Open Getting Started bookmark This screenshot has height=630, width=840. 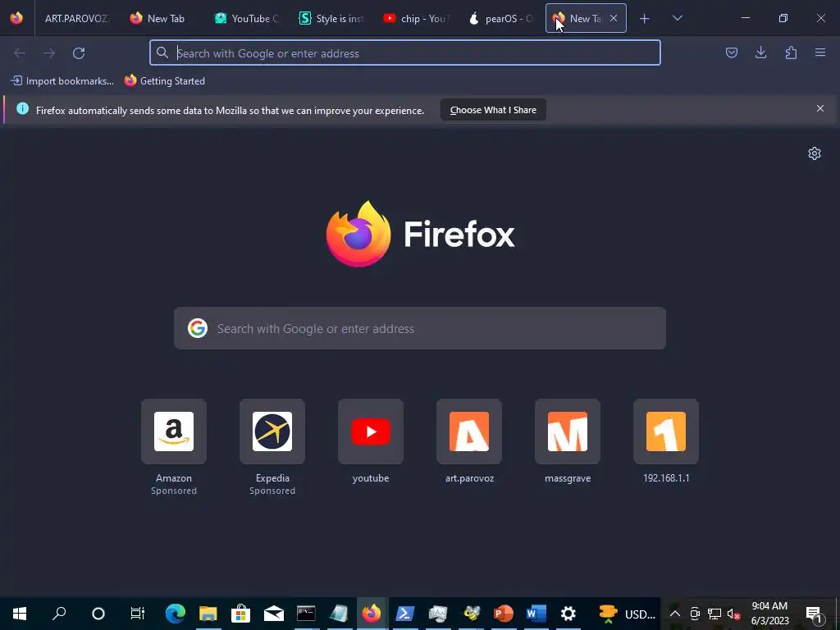pyautogui.click(x=165, y=81)
